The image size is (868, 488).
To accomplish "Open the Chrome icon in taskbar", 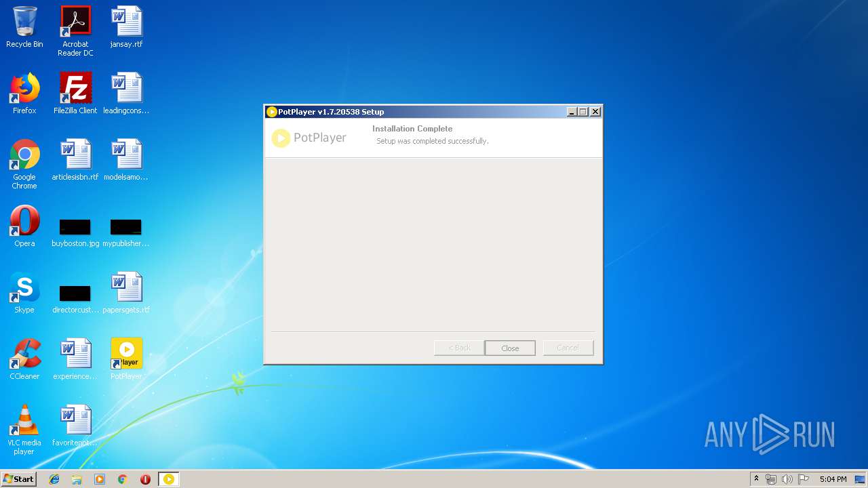I will pos(122,479).
